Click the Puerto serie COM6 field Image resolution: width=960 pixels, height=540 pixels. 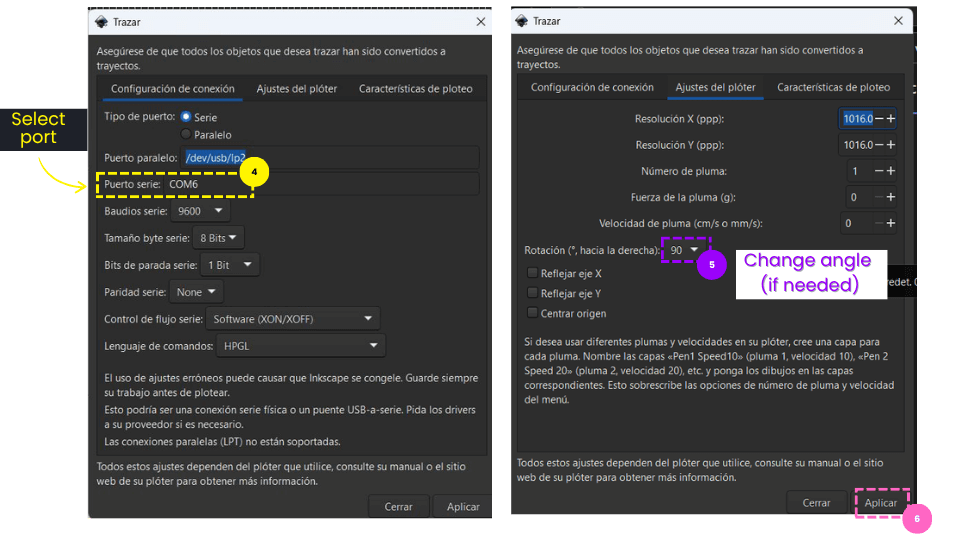(x=320, y=184)
